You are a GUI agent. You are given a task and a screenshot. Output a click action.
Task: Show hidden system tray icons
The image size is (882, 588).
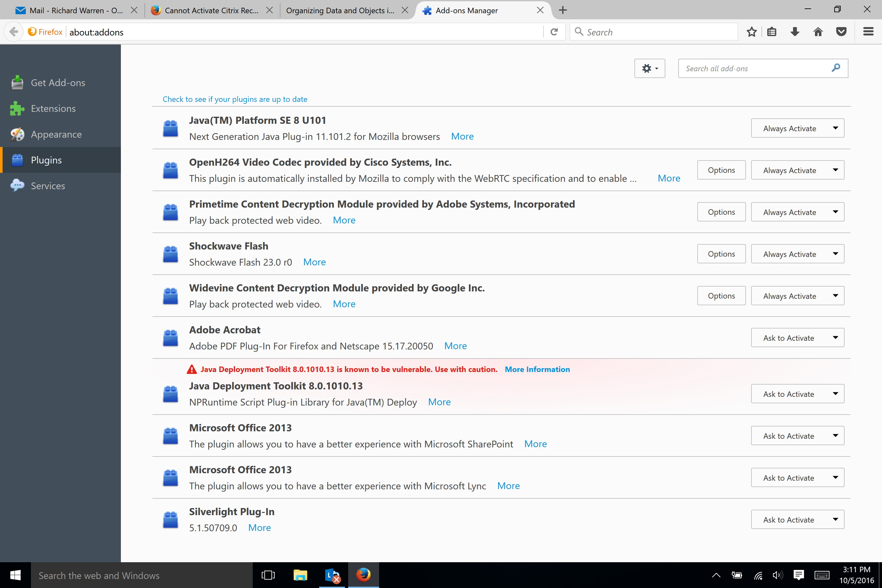(716, 575)
